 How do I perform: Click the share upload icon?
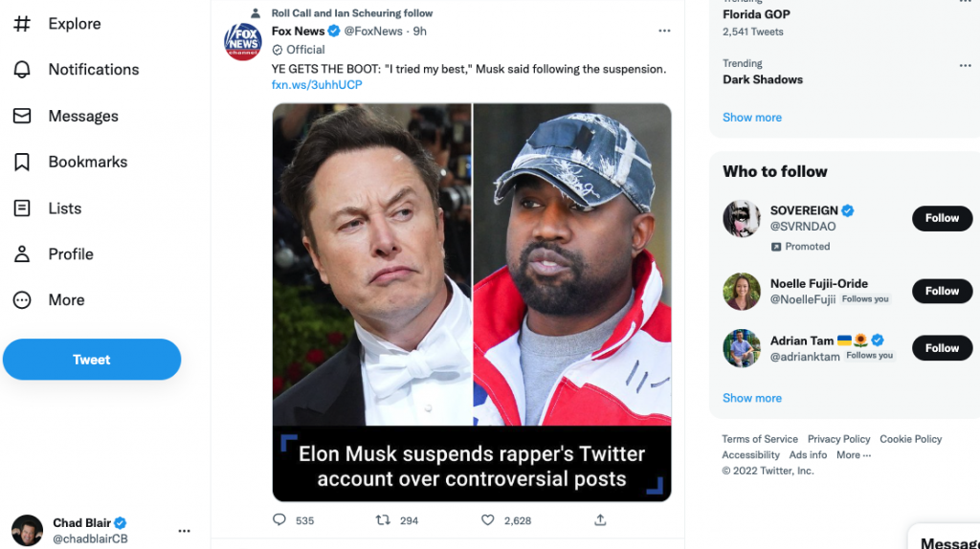click(x=600, y=520)
